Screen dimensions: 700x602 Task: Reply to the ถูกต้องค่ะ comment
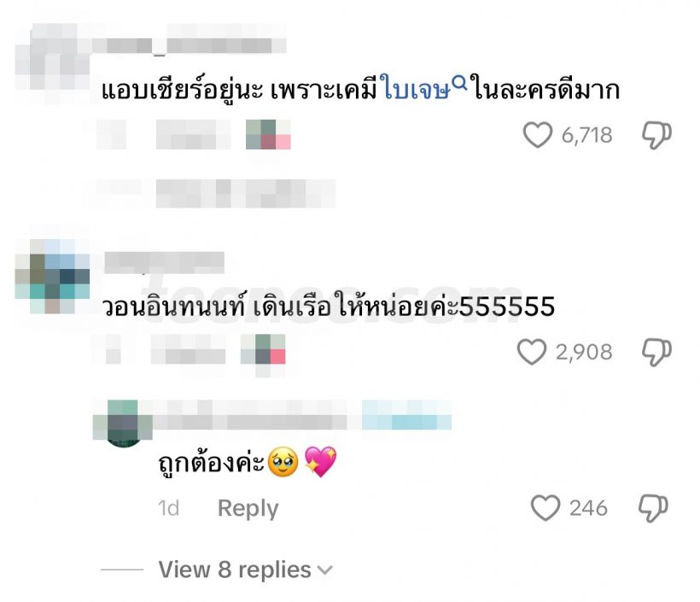point(248,508)
